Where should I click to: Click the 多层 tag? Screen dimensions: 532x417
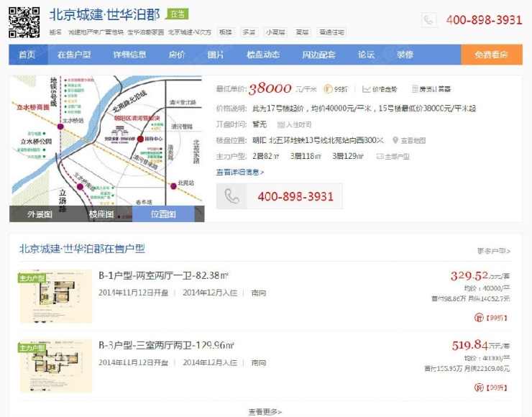[249, 32]
